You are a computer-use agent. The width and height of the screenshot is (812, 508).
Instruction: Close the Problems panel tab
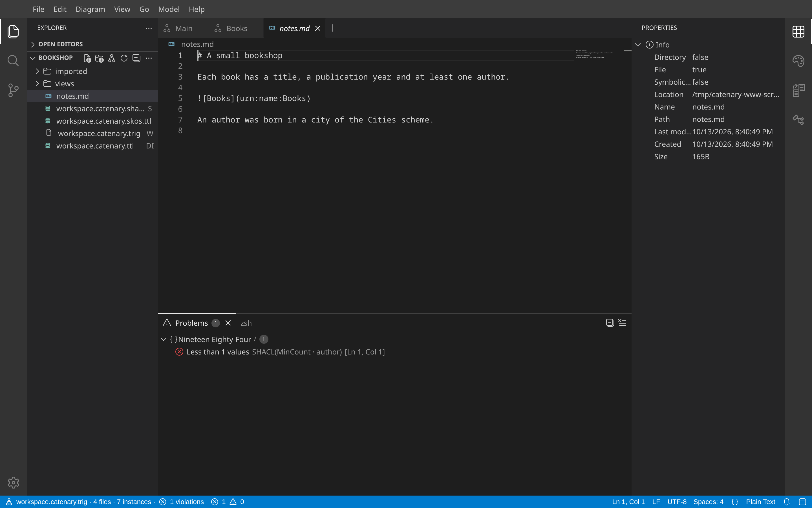(228, 323)
